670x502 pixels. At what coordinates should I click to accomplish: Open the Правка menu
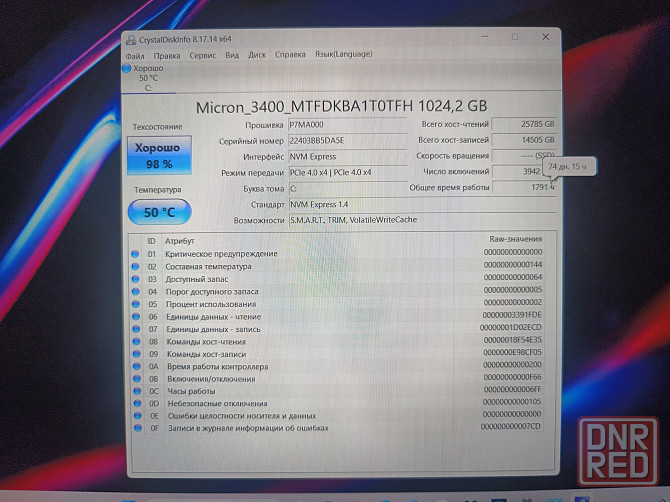point(167,56)
